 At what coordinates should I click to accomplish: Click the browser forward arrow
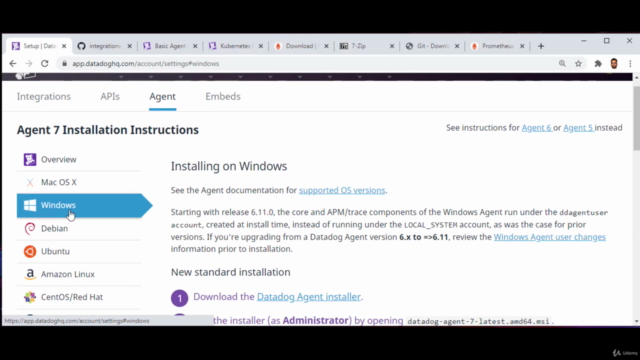click(29, 64)
